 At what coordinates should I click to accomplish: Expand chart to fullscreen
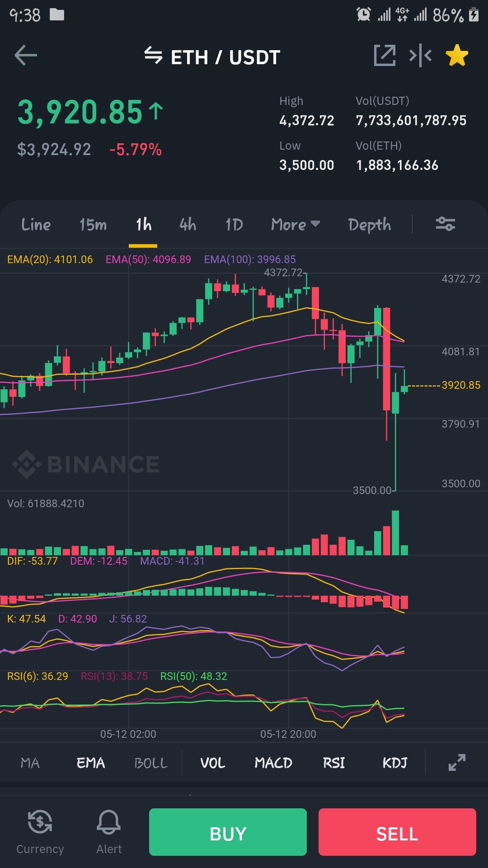click(457, 763)
